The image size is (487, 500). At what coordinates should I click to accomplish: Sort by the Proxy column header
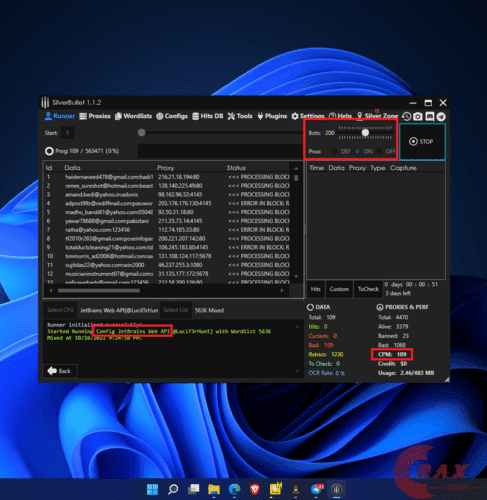pyautogui.click(x=166, y=168)
